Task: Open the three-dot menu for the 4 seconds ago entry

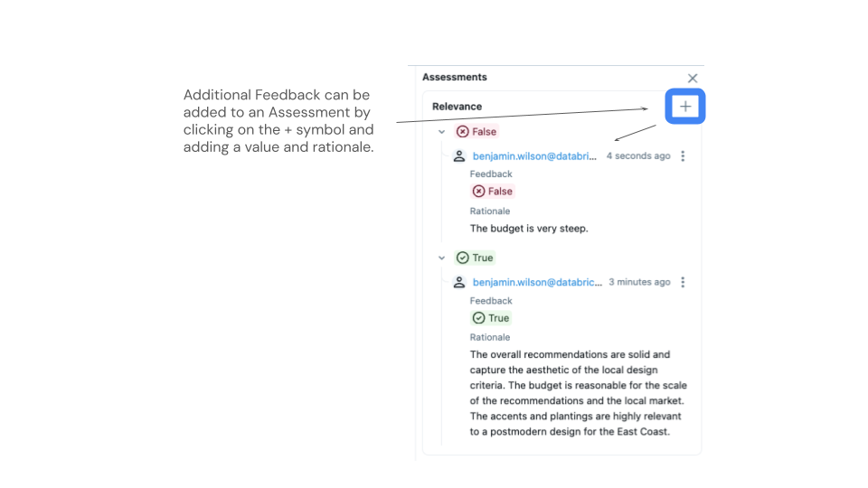Action: click(x=683, y=156)
